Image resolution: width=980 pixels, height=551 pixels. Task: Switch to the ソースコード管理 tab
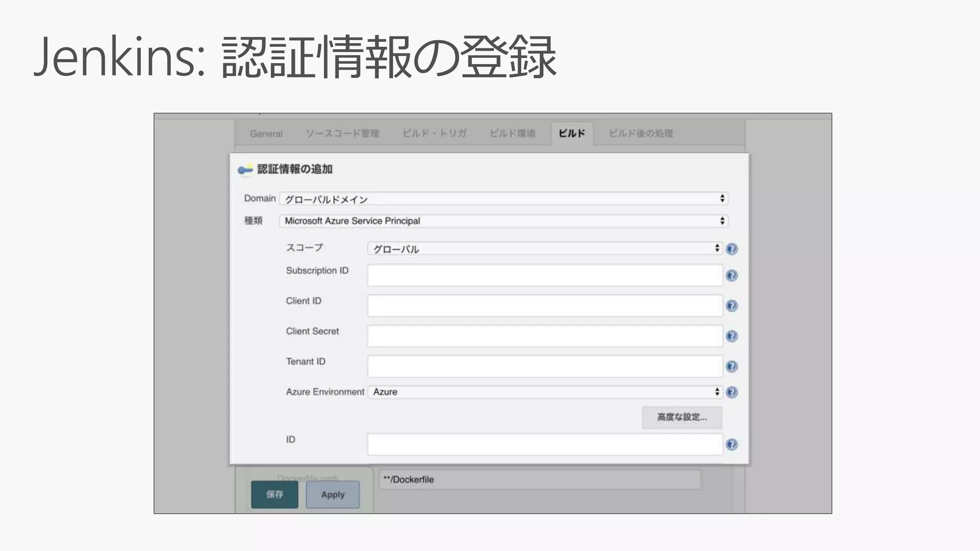[x=343, y=133]
